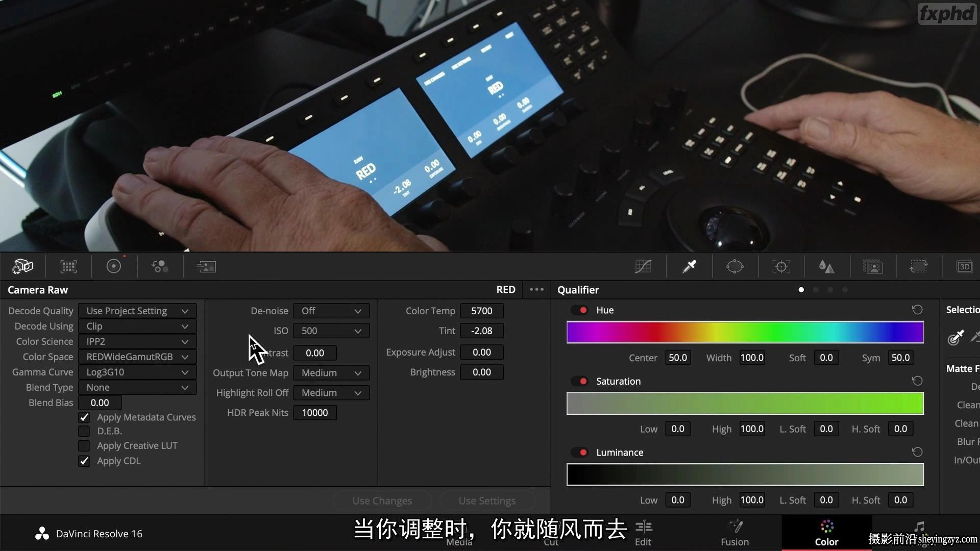
Task: Click the Hue Width 100.0 field
Action: click(752, 358)
